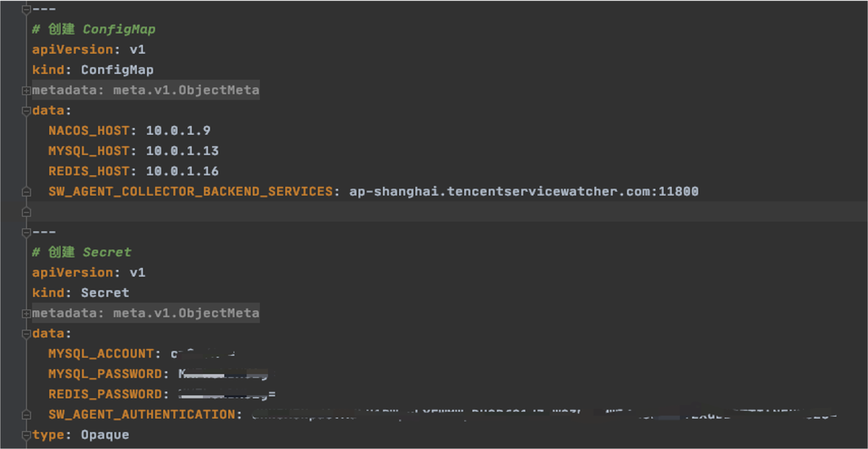868x449 pixels.
Task: Collapse the ConfigMap data block fold toggle
Action: coord(26,111)
